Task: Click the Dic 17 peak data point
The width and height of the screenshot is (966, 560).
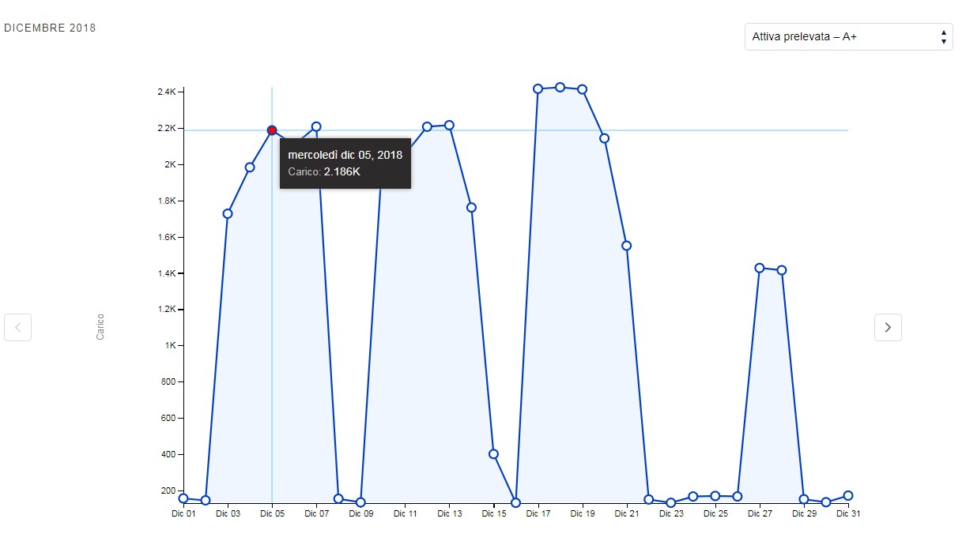Action: click(538, 88)
